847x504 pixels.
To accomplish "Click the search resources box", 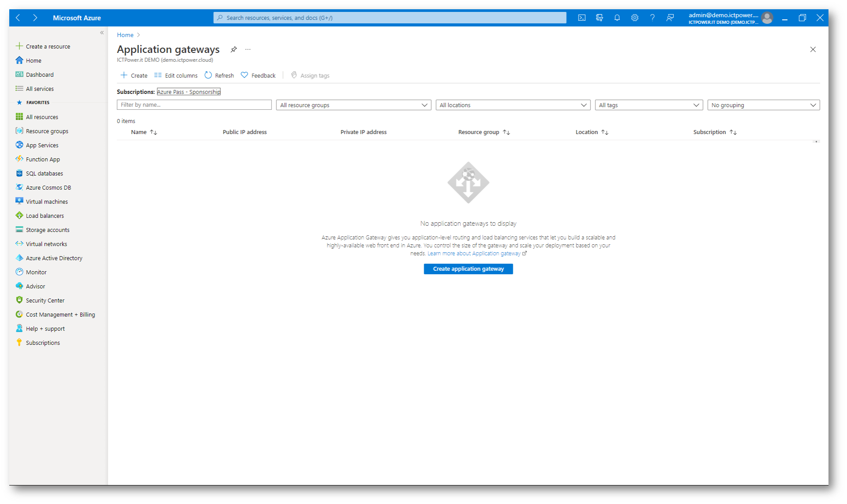I will click(390, 18).
